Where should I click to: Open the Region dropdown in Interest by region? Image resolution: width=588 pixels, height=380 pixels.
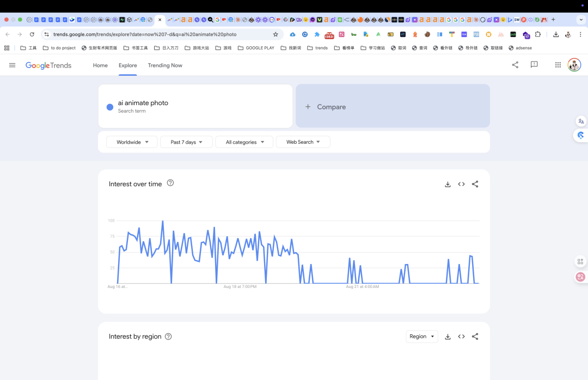(x=422, y=336)
